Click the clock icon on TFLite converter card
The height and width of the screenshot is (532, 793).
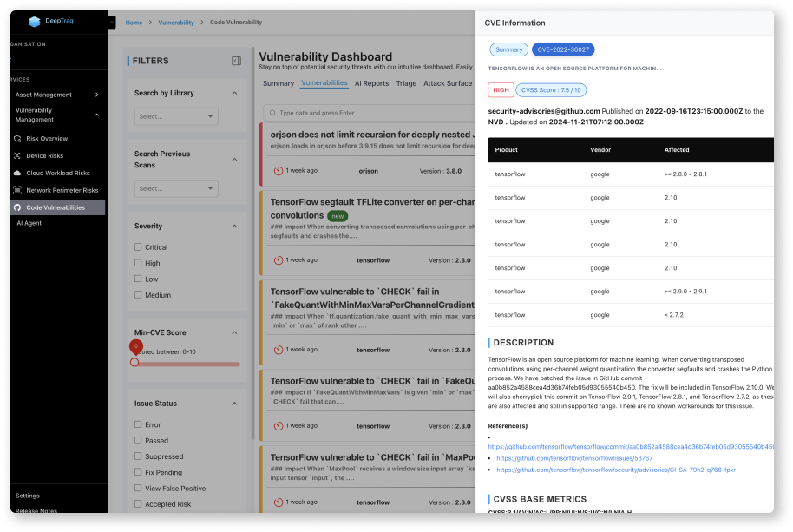click(x=279, y=260)
